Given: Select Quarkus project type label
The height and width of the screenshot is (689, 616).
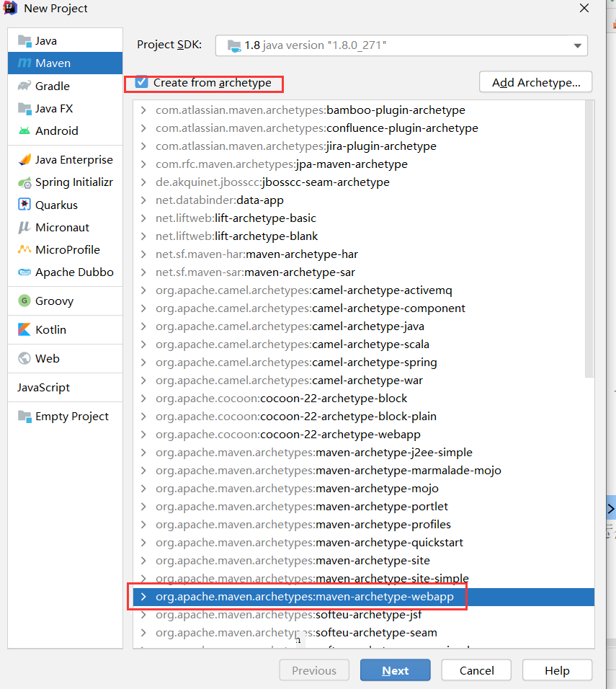Looking at the screenshot, I should 57,205.
